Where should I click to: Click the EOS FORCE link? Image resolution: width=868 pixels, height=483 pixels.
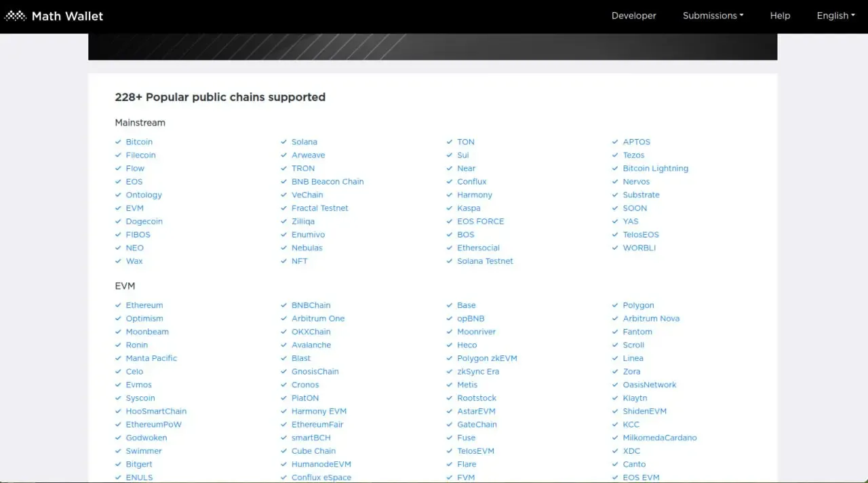[481, 221]
